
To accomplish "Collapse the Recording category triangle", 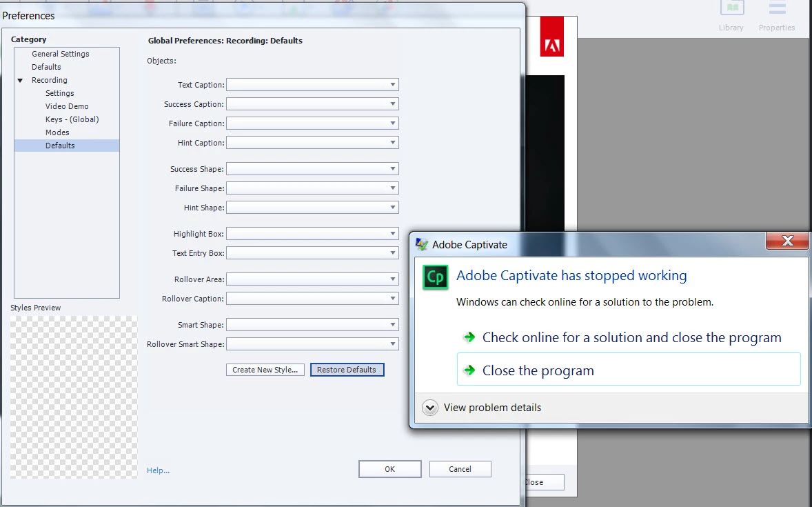I will tap(20, 80).
